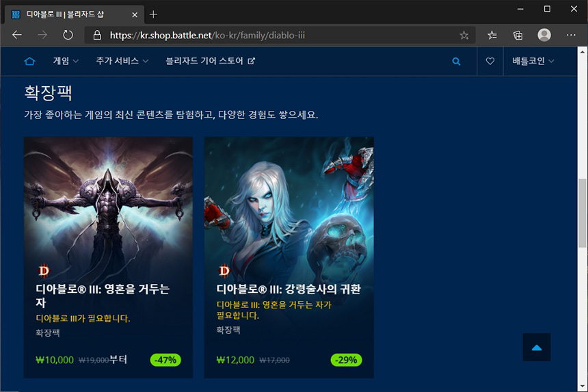Reload the page with refresh icon

click(68, 36)
